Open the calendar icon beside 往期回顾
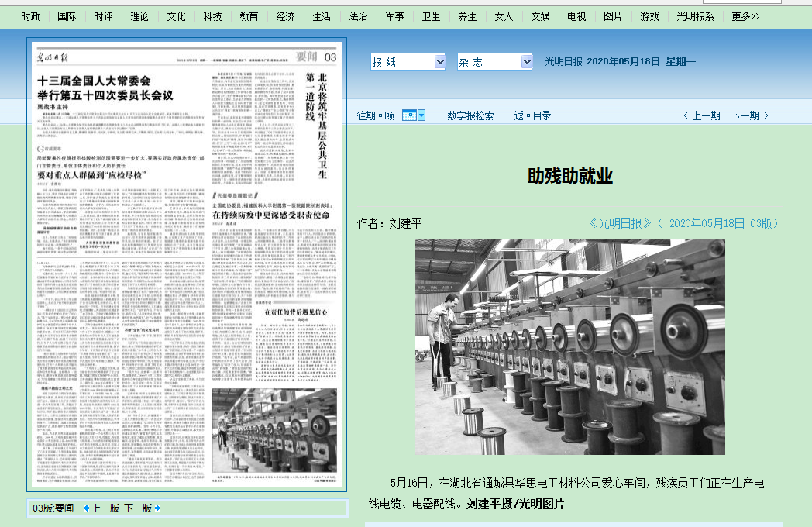The height and width of the screenshot is (527, 812). (x=409, y=115)
